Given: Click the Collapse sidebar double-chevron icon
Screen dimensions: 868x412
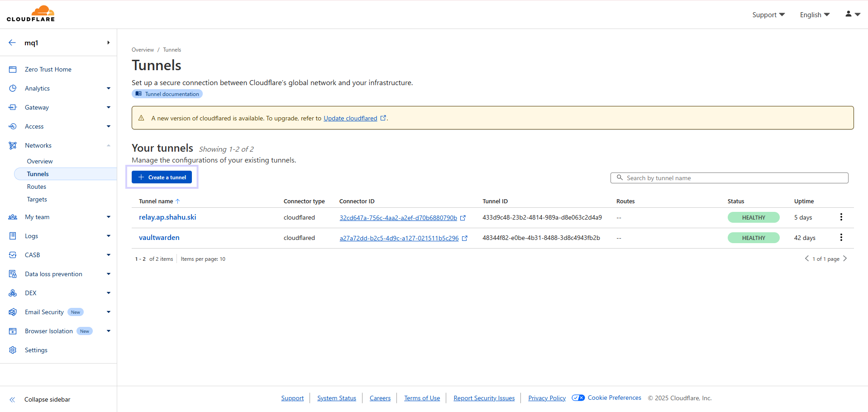Looking at the screenshot, I should click(12, 399).
